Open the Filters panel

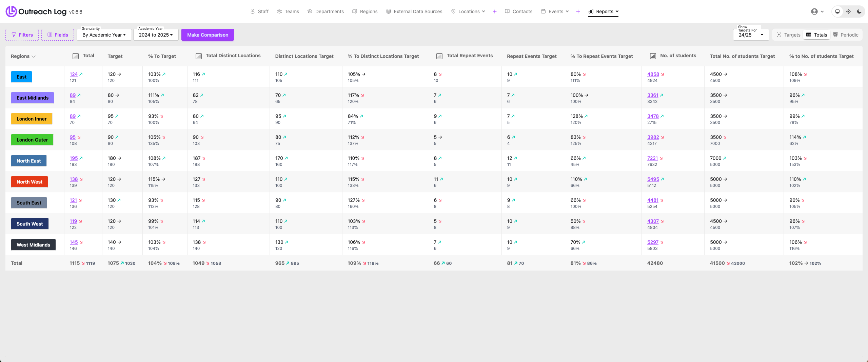pos(22,35)
